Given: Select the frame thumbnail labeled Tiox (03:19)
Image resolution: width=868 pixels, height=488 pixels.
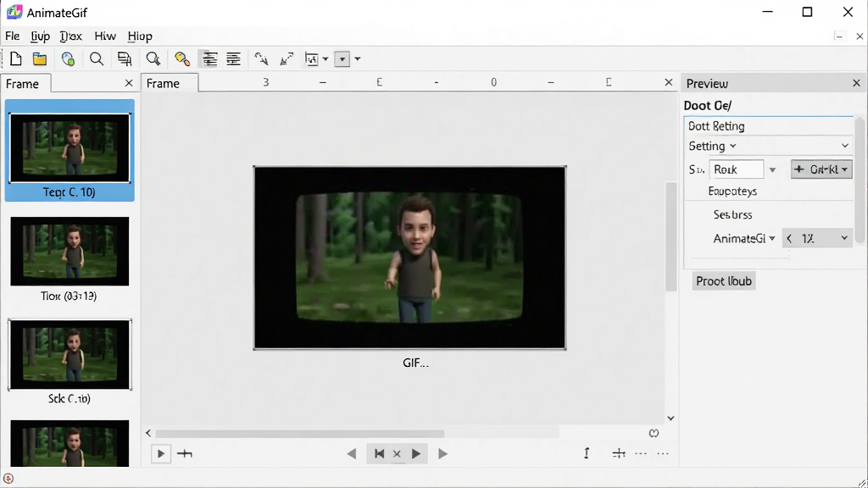Looking at the screenshot, I should coord(70,259).
